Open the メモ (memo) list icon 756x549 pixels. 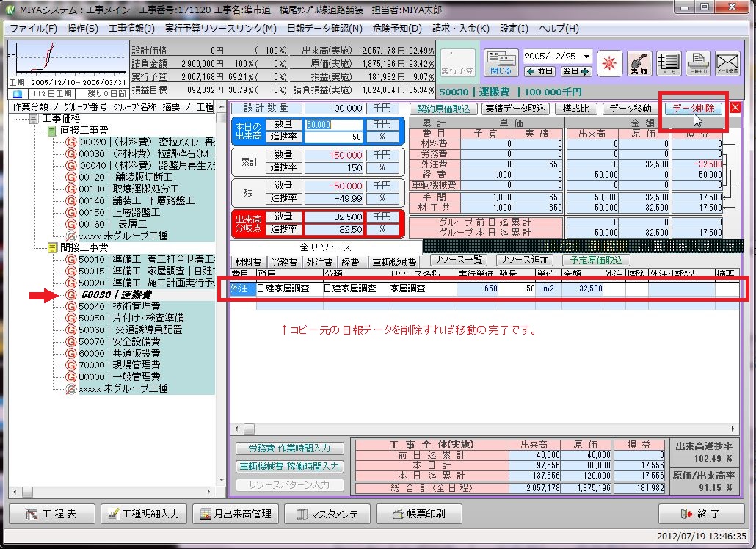coord(669,63)
